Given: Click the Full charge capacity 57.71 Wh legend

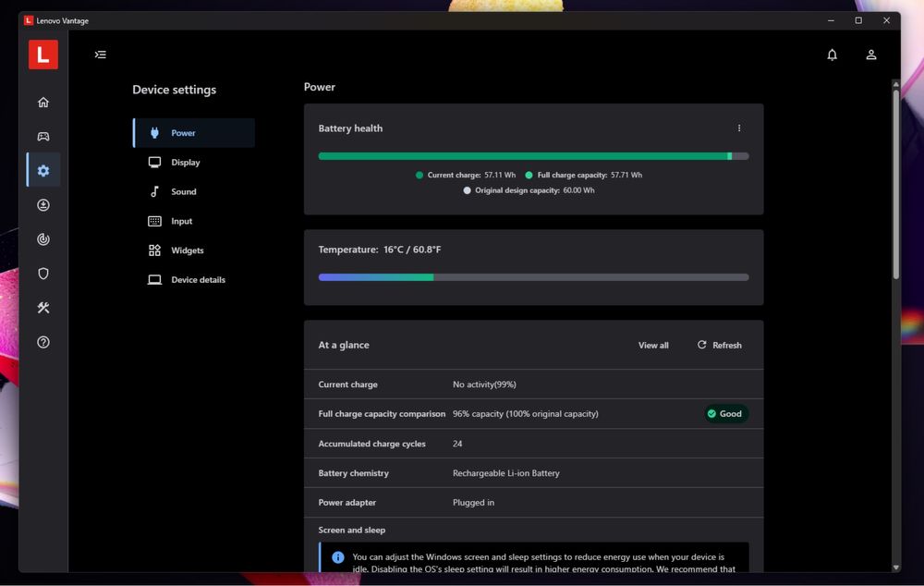Looking at the screenshot, I should click(583, 175).
